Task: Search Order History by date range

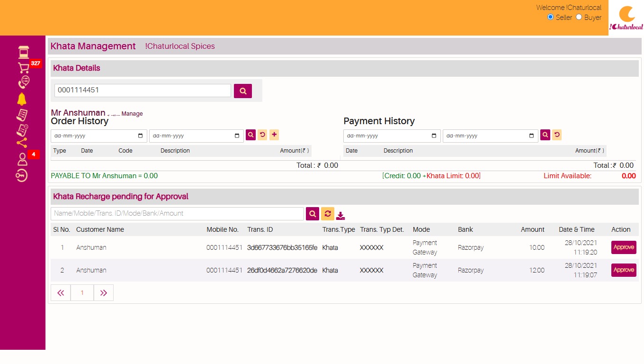Action: pos(250,135)
